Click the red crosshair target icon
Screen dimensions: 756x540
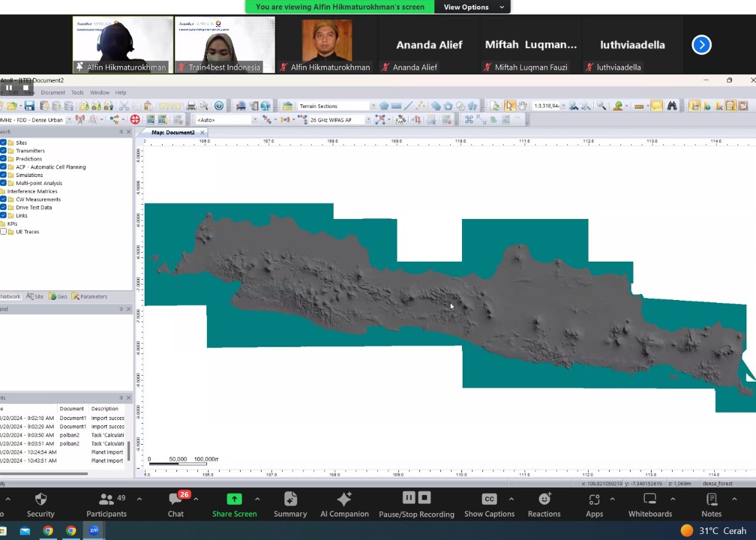(x=135, y=120)
